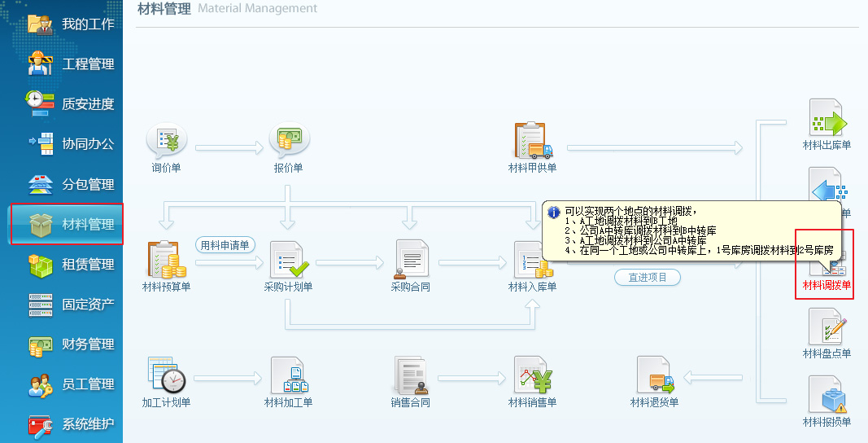
Task: Click the 工程管理 worker icon
Action: [40, 63]
